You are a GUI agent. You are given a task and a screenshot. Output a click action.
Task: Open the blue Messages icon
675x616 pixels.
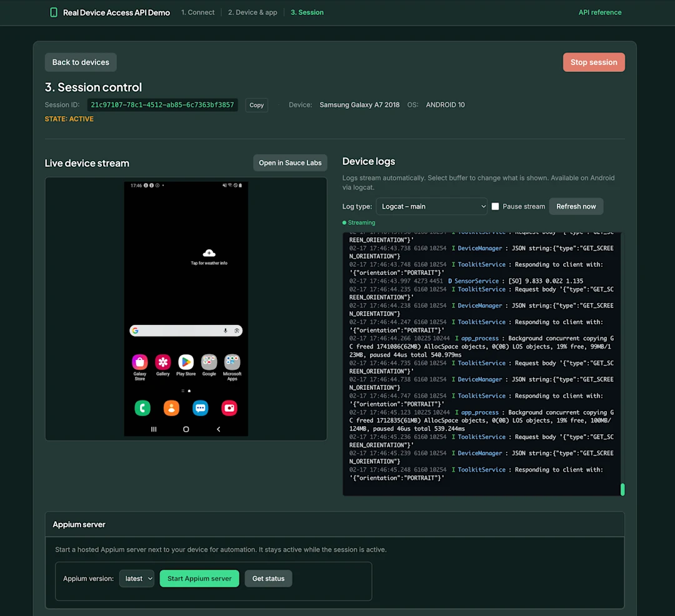(x=200, y=408)
